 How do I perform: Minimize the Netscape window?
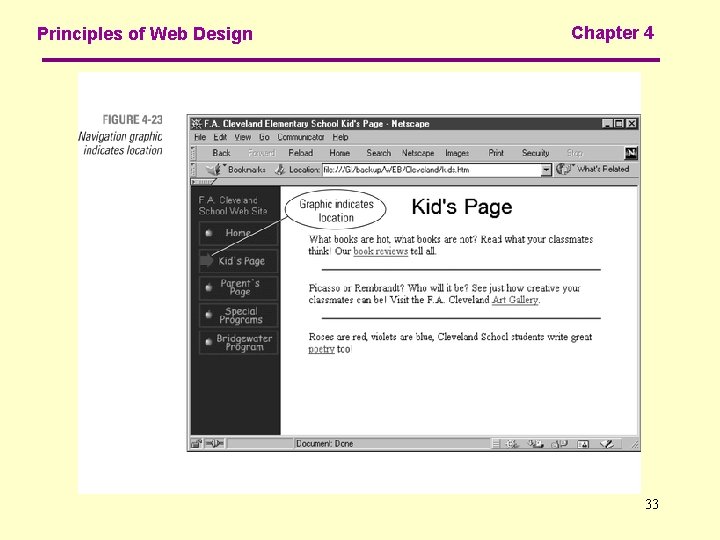pos(608,123)
